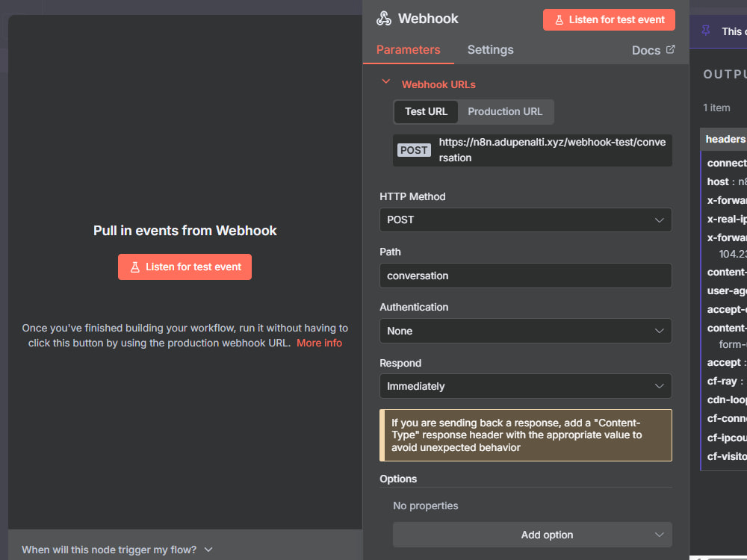Screen dimensions: 747x560
Task: Click the 'accept' row in the output
Action: pyautogui.click(x=727, y=363)
